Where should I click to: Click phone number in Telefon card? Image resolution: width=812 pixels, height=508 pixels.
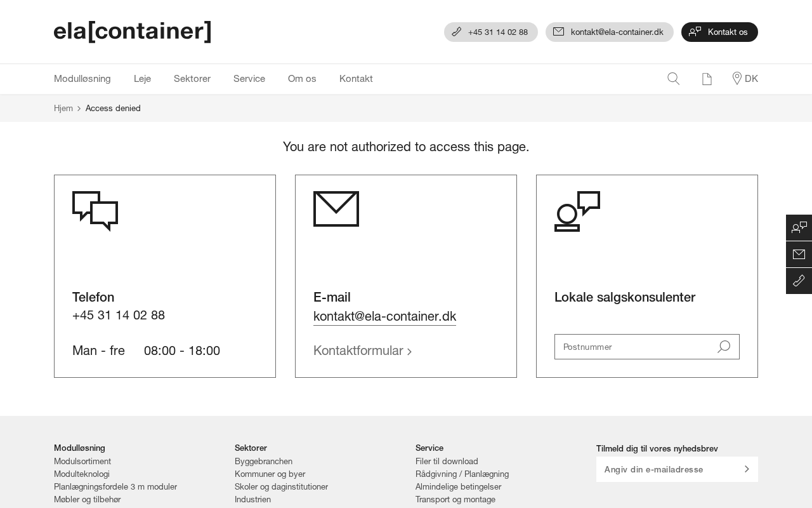[x=119, y=315]
